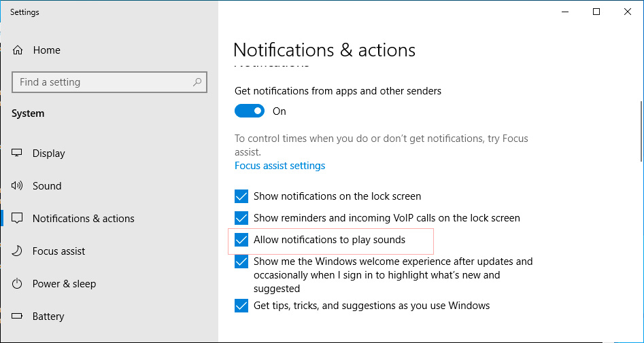Click the 'To control times' description text
This screenshot has width=644, height=343.
point(381,145)
